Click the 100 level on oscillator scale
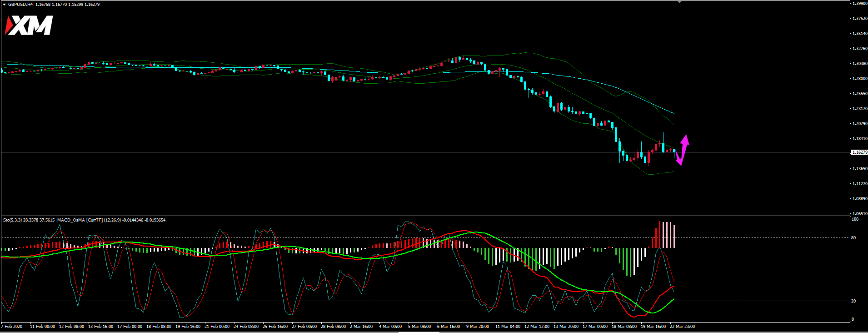Viewport: 868px width, 333px height. (855, 219)
